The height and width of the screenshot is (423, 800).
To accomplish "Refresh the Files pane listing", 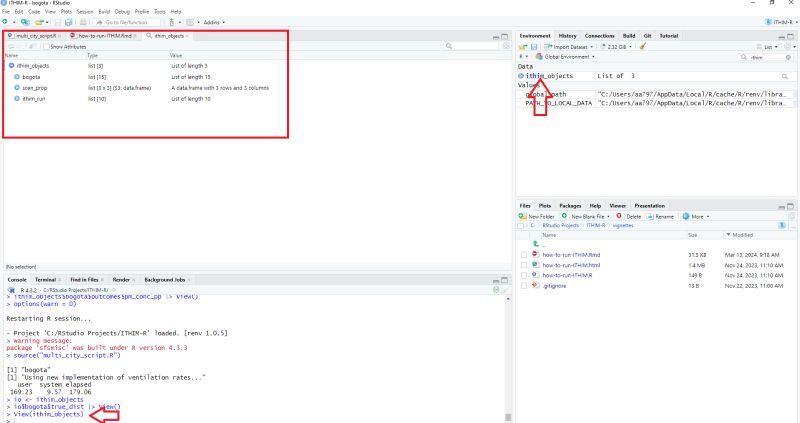I will click(x=792, y=216).
